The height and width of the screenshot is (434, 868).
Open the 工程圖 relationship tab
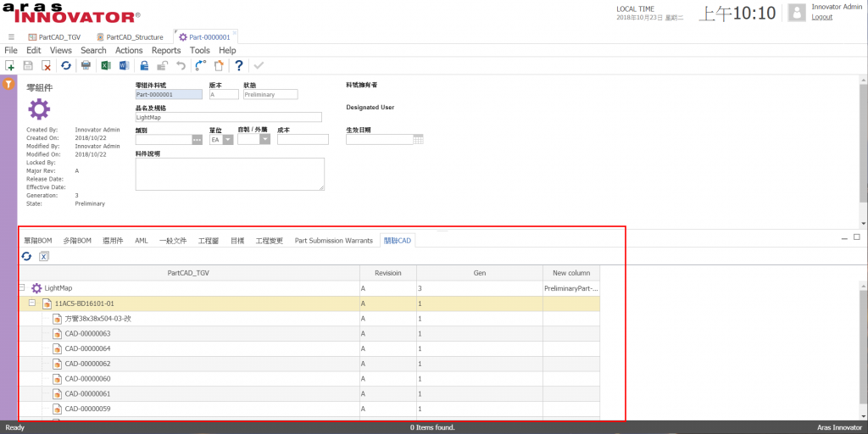(x=209, y=241)
